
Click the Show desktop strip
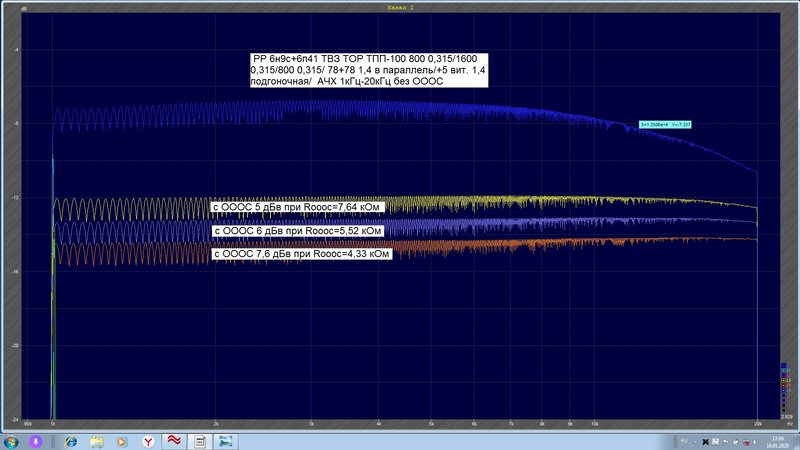pyautogui.click(x=796, y=442)
